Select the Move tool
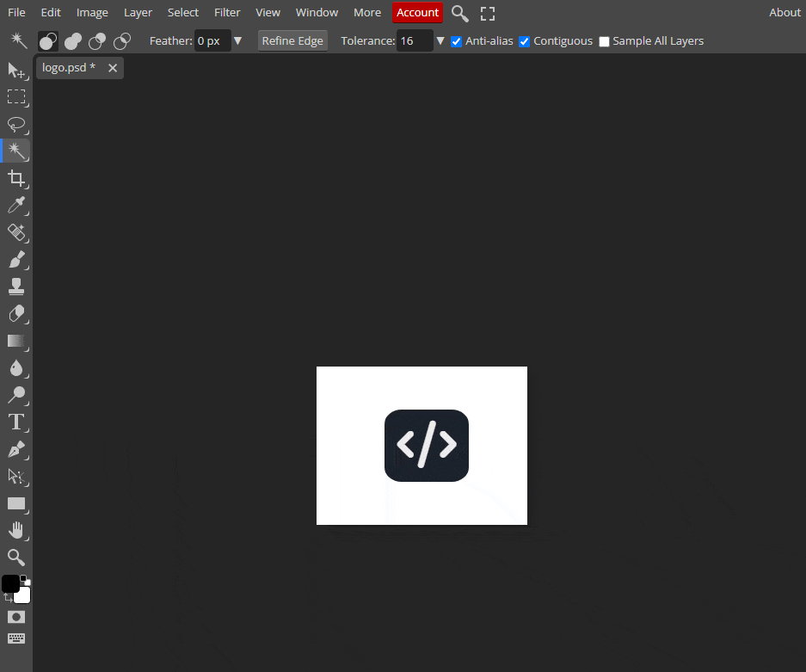806x672 pixels. point(16,71)
